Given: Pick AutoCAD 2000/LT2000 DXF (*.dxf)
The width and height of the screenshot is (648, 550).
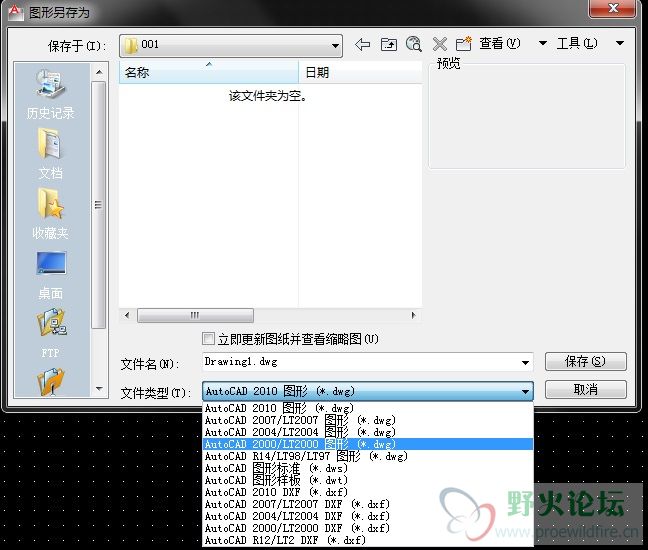Looking at the screenshot, I should (x=368, y=528).
